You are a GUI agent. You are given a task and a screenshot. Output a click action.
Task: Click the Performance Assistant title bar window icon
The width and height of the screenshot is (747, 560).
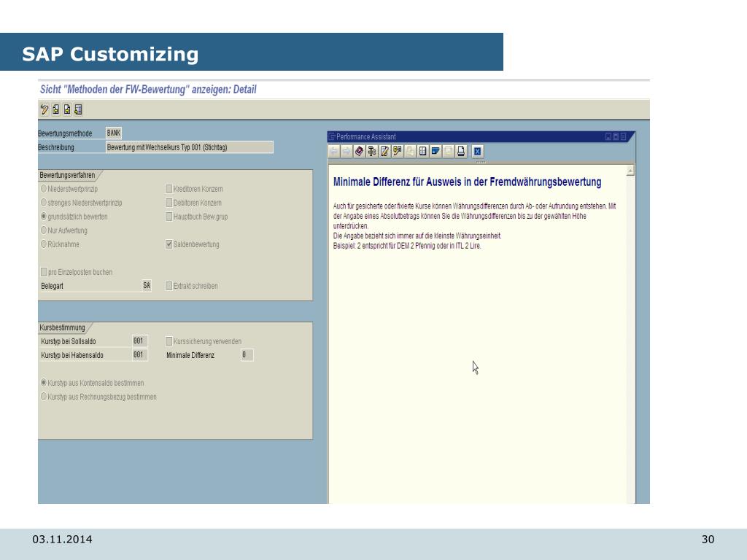(x=332, y=136)
